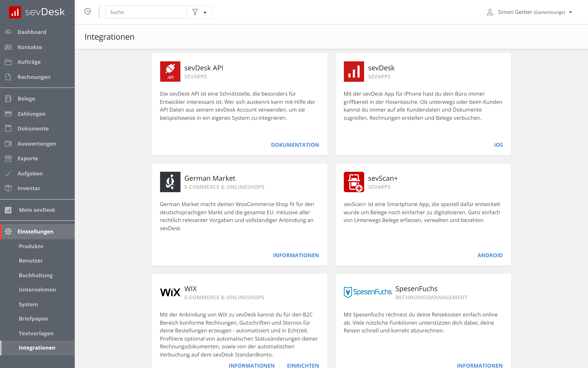Click the SpesenFuchs logo
Screen dimensions: 588x368
368,292
